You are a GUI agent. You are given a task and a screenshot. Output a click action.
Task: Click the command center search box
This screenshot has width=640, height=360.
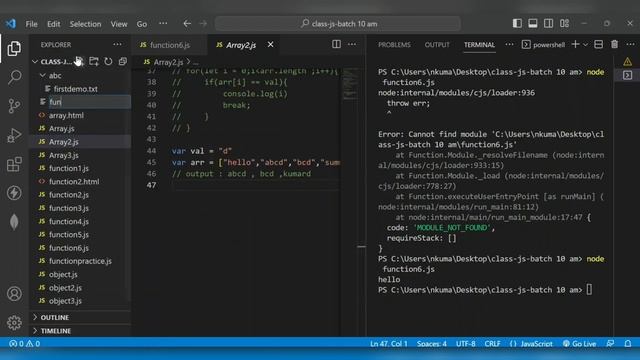(338, 24)
